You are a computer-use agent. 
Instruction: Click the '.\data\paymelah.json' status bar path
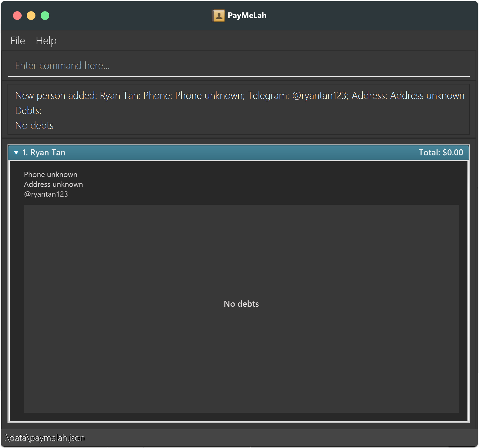tap(44, 438)
